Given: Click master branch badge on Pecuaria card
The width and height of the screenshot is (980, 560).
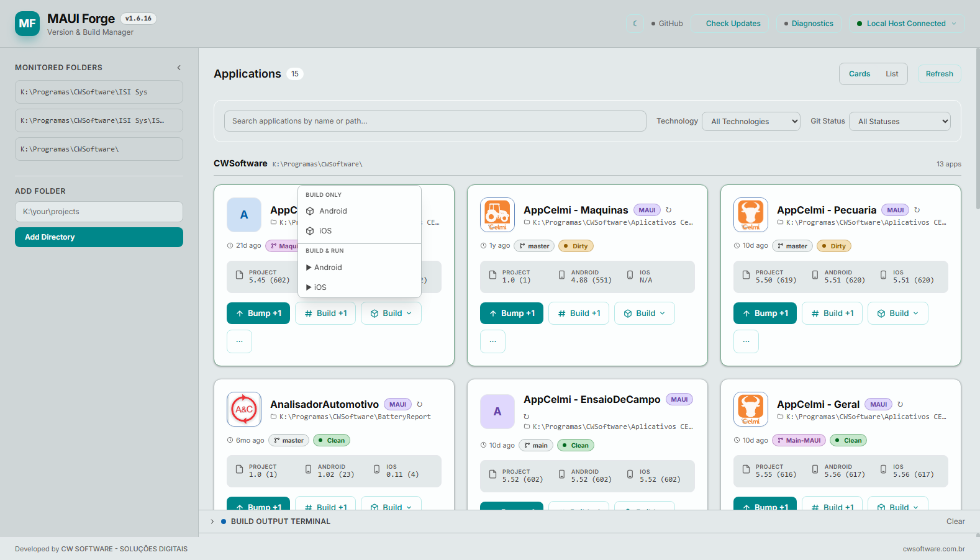Looking at the screenshot, I should point(792,246).
